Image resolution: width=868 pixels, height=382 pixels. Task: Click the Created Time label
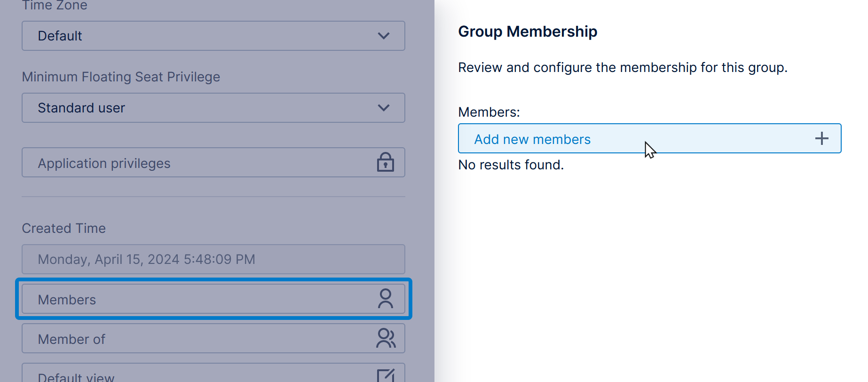(64, 228)
